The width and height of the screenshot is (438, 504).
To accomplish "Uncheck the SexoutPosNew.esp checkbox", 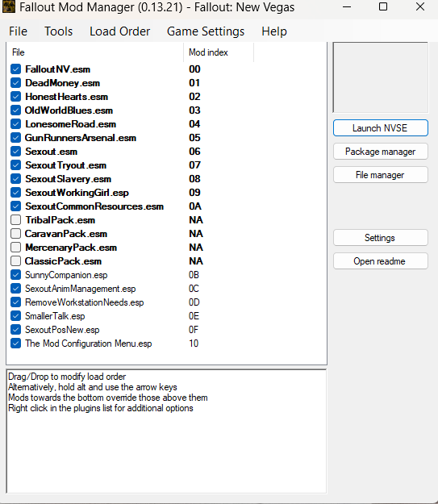I will click(x=16, y=330).
